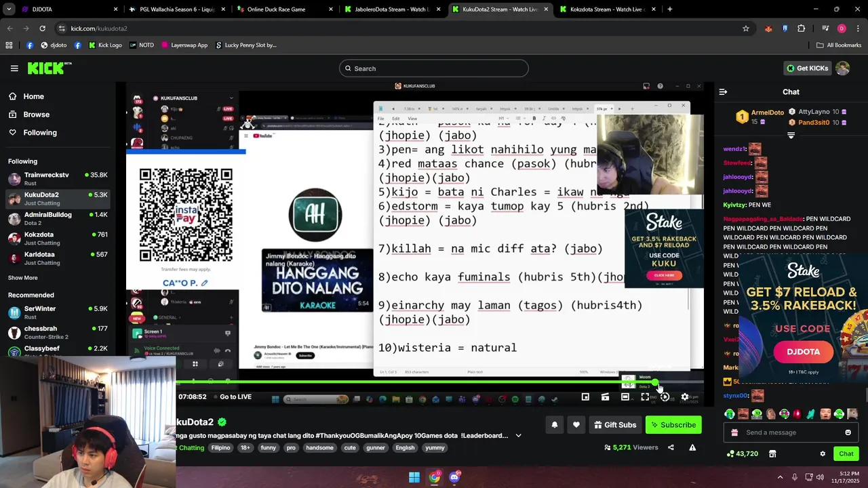Click the Get KICKs button
Image resolution: width=868 pixels, height=488 pixels.
click(807, 68)
